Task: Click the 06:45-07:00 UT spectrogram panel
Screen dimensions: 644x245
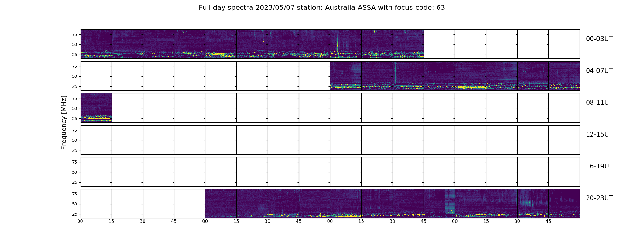Action: click(439, 76)
